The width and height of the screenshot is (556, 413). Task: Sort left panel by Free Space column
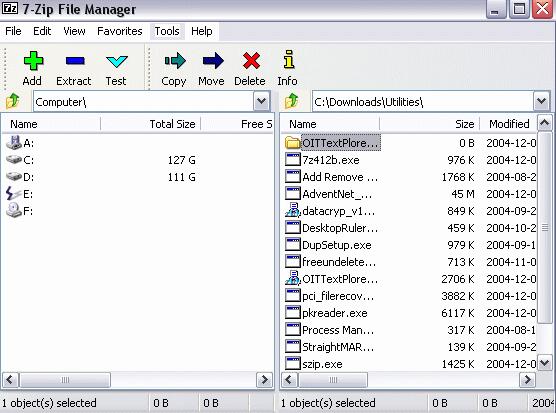click(237, 124)
